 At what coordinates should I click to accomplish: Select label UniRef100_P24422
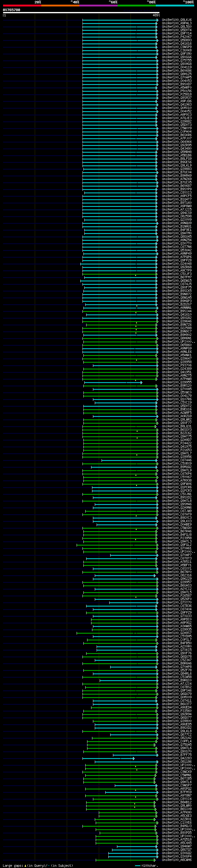click(x=177, y=443)
